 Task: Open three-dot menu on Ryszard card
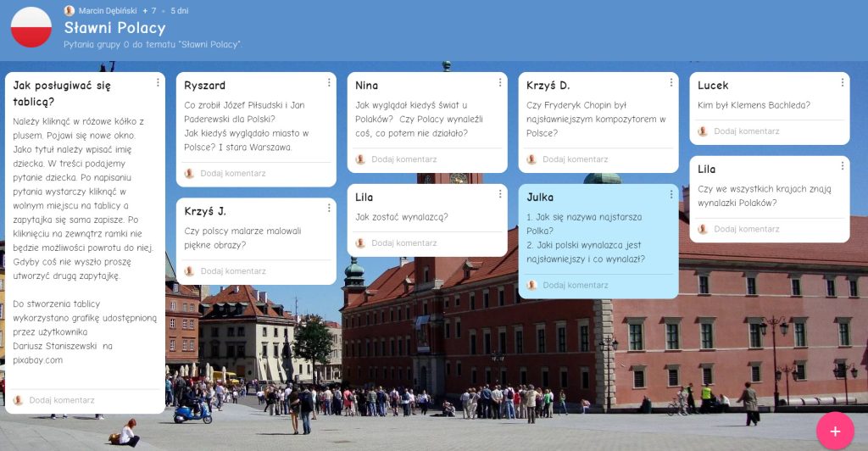[329, 82]
